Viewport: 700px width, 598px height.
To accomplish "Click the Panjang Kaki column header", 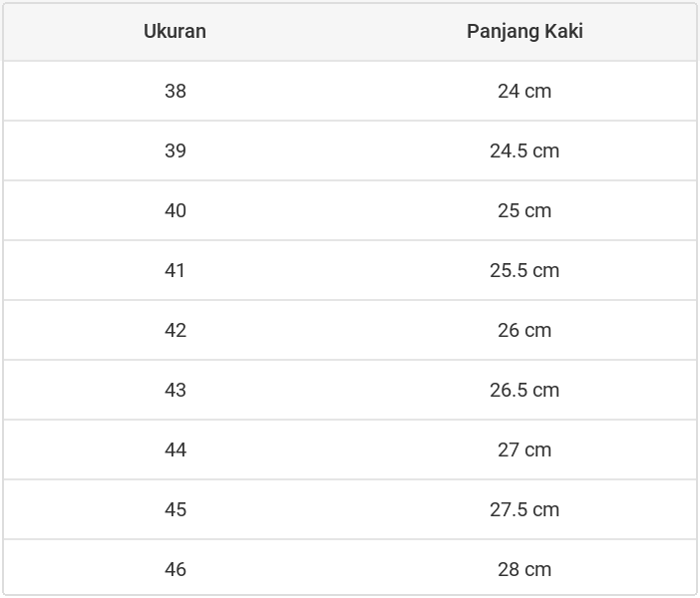I will (x=525, y=31).
